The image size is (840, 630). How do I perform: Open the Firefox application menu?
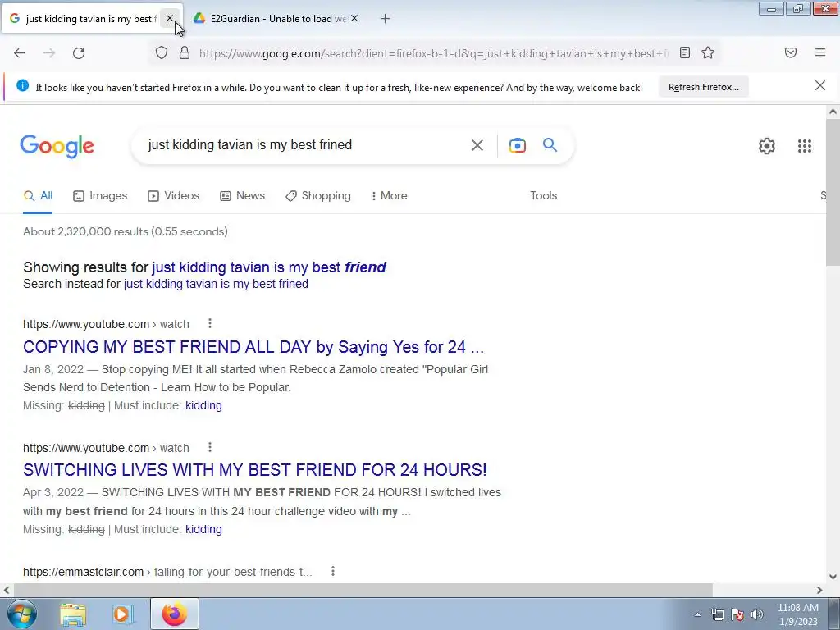(x=820, y=52)
